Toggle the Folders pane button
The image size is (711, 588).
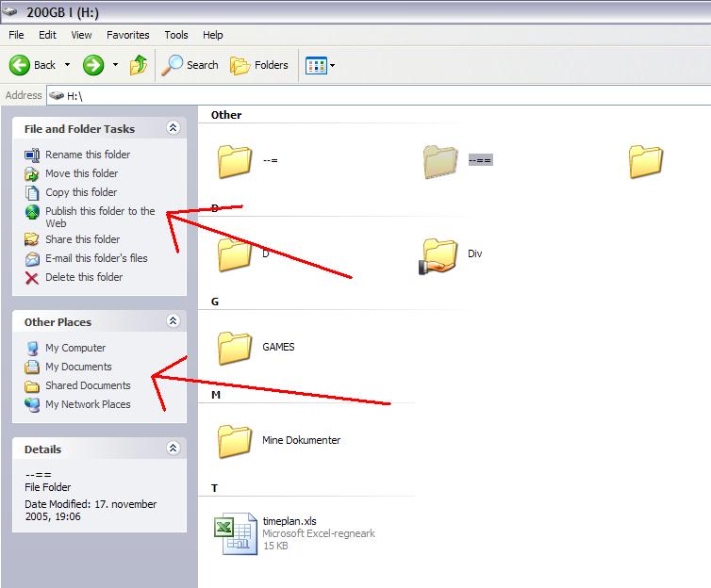259,65
